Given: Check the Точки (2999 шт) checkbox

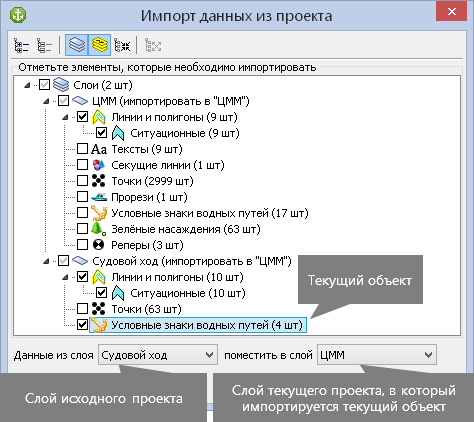Looking at the screenshot, I should point(82,181).
